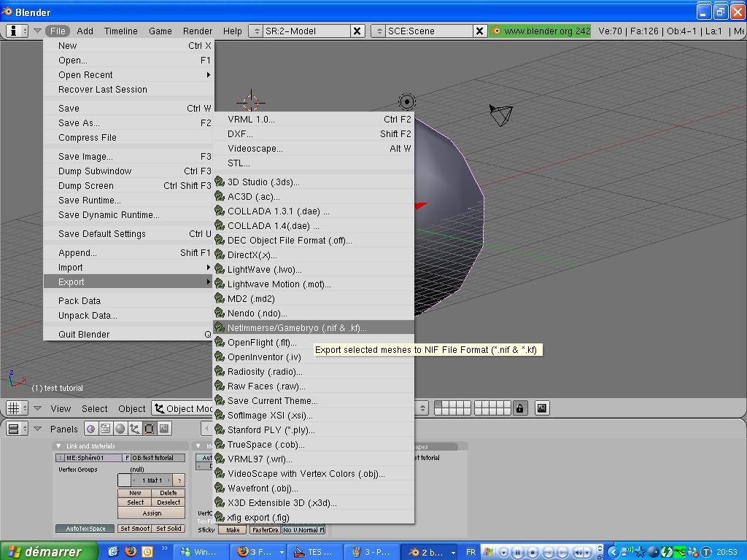Click the Assign button
Screen dimensions: 747x560
pos(152,513)
